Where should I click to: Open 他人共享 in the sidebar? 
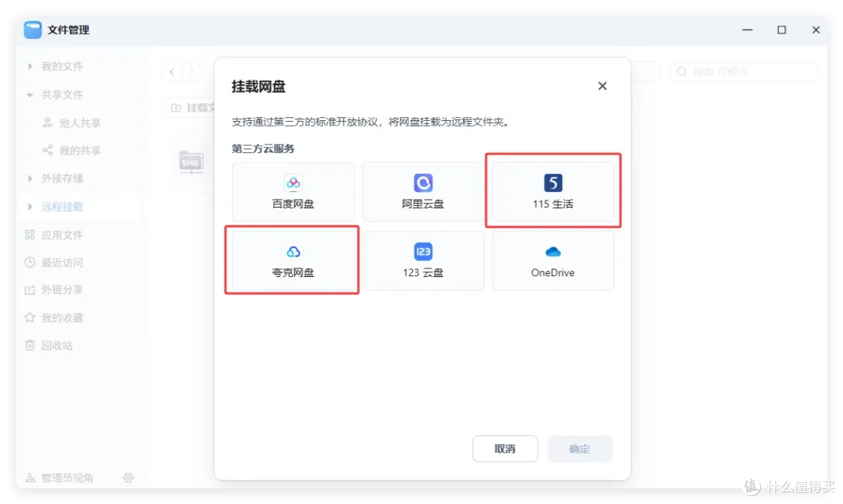point(80,123)
